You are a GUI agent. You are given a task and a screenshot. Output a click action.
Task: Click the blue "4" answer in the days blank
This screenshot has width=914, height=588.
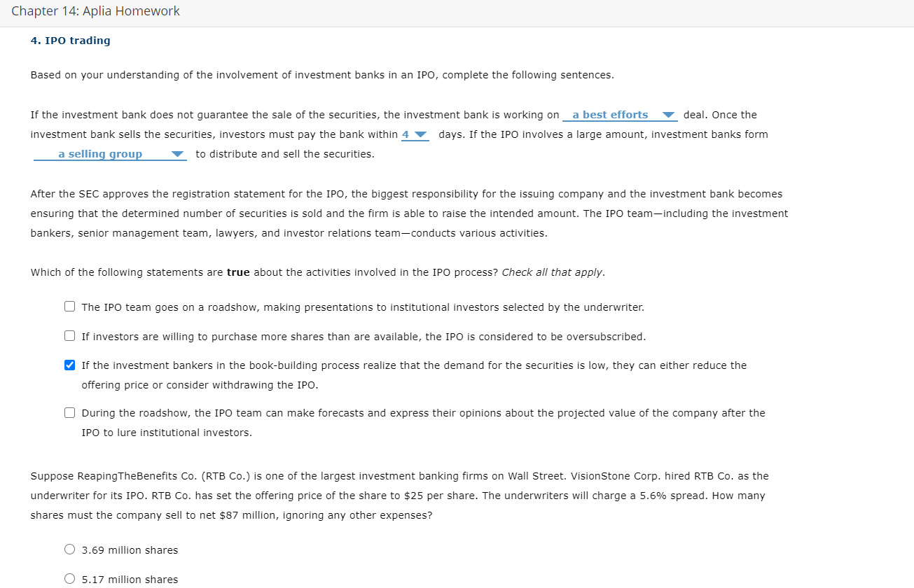coord(405,134)
